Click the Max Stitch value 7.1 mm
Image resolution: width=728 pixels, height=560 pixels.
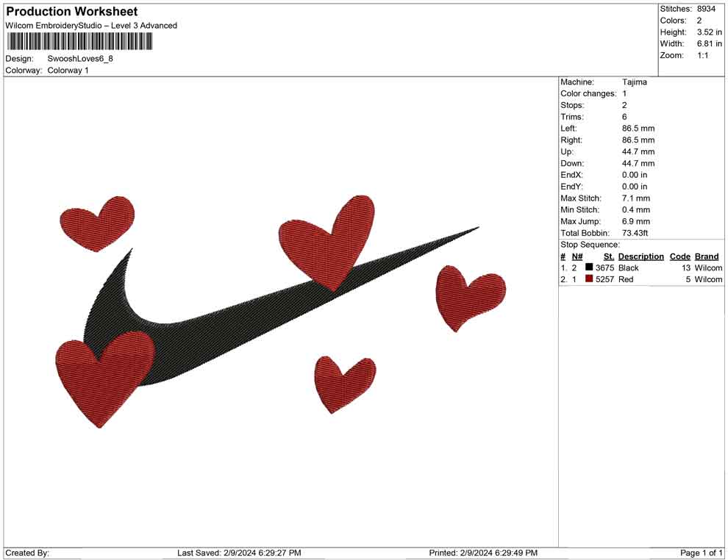636,198
